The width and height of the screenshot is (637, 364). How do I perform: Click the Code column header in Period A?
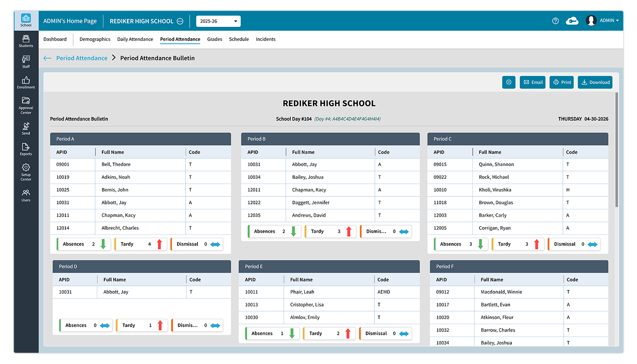(x=195, y=152)
